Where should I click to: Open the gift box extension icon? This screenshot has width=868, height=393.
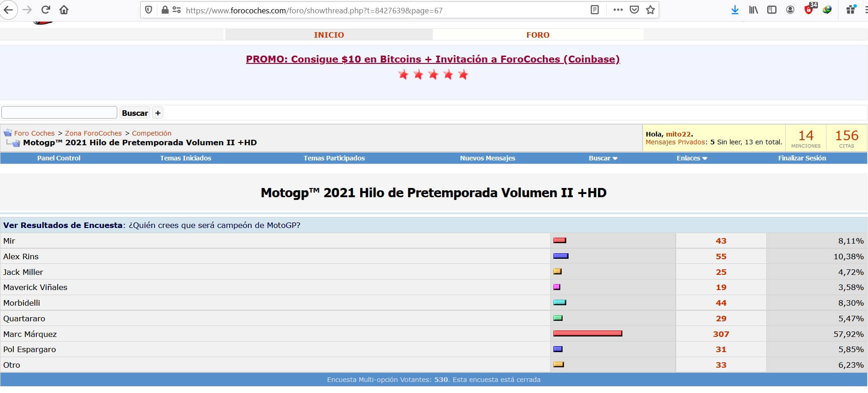click(x=851, y=10)
